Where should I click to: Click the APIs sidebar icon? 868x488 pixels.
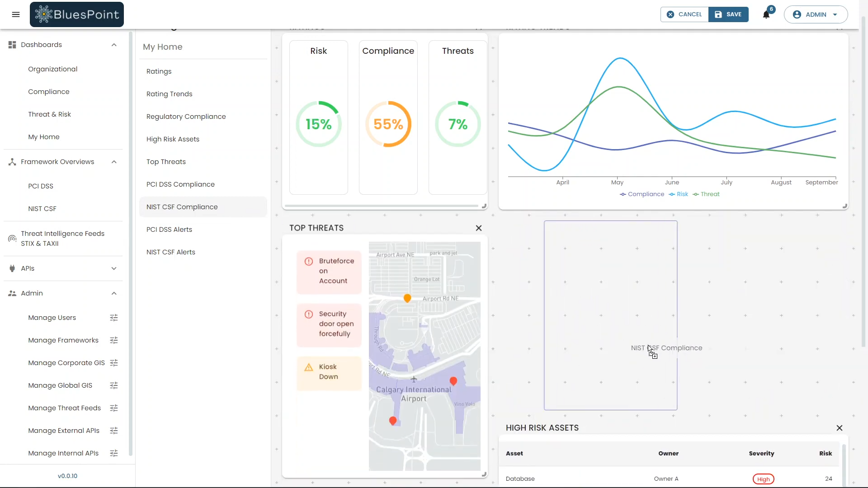(12, 268)
